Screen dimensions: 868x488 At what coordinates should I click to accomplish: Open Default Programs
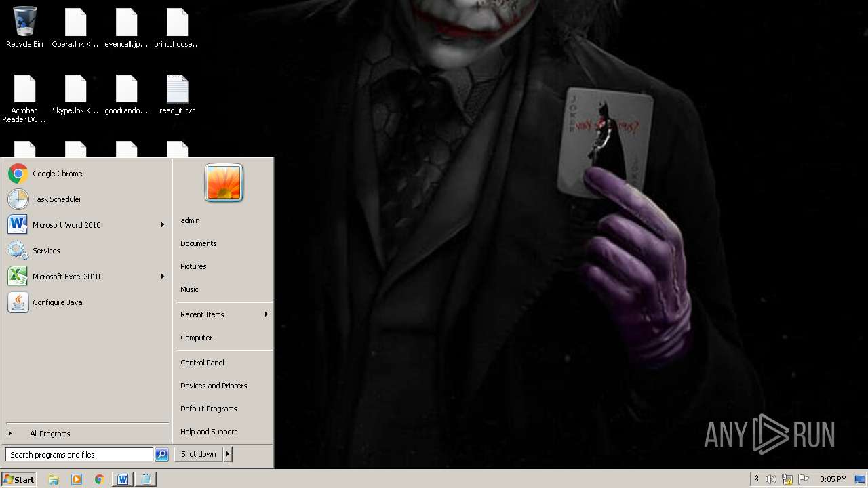coord(224,409)
